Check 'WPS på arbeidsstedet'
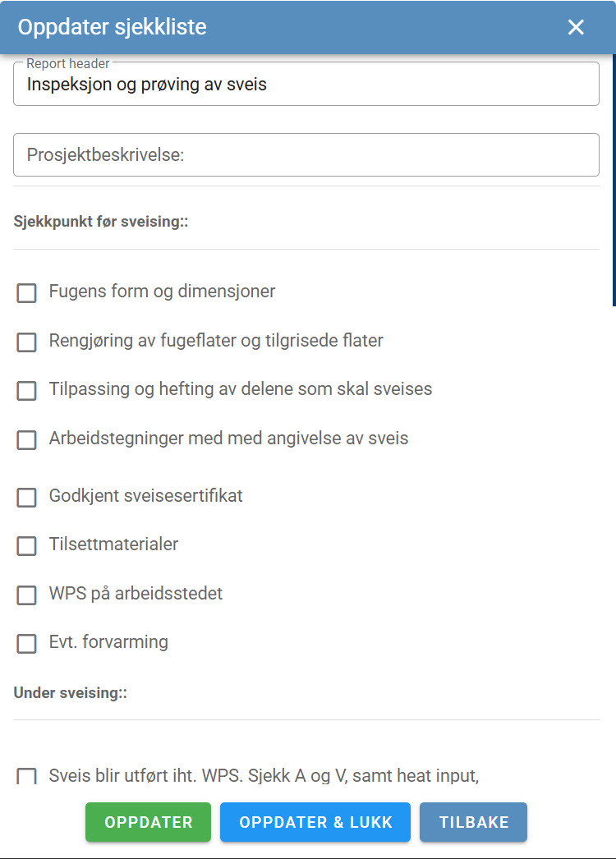Image resolution: width=616 pixels, height=859 pixels. coord(25,595)
